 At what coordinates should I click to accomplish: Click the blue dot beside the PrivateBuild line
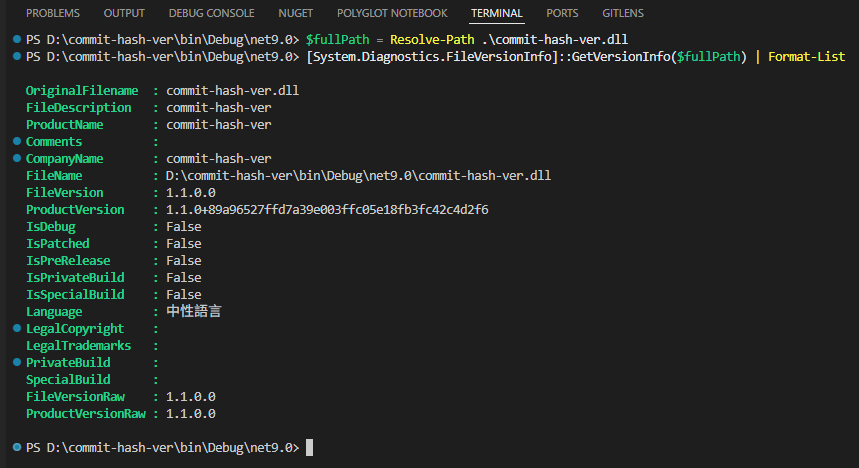click(18, 362)
